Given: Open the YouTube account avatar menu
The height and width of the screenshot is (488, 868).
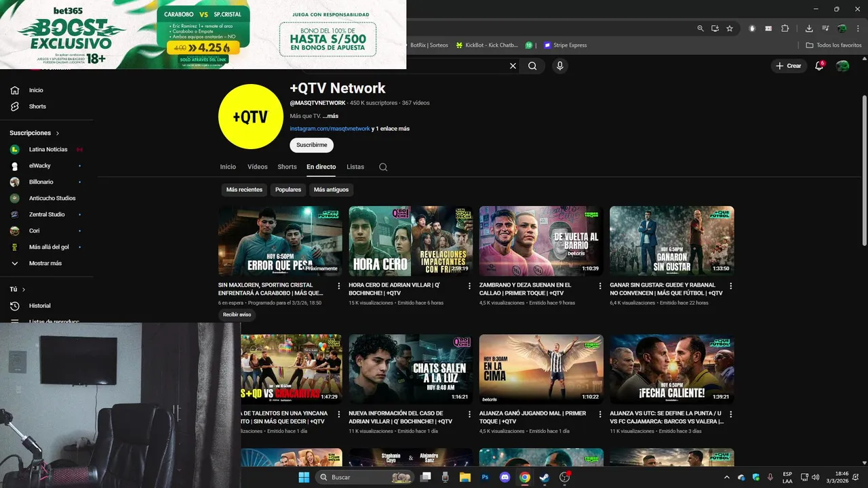Looking at the screenshot, I should (x=842, y=66).
